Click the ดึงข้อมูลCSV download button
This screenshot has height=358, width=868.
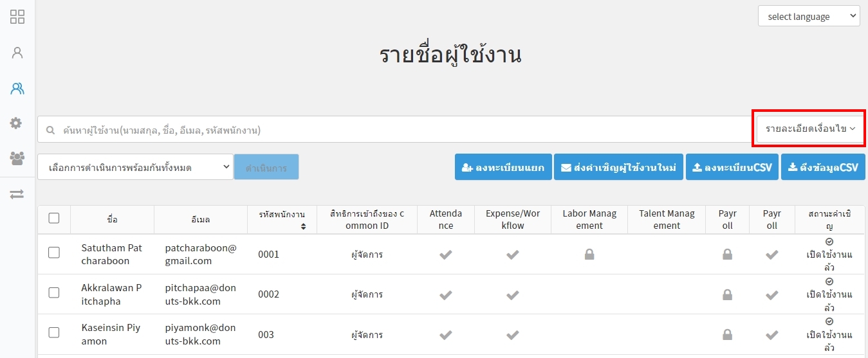(x=822, y=167)
